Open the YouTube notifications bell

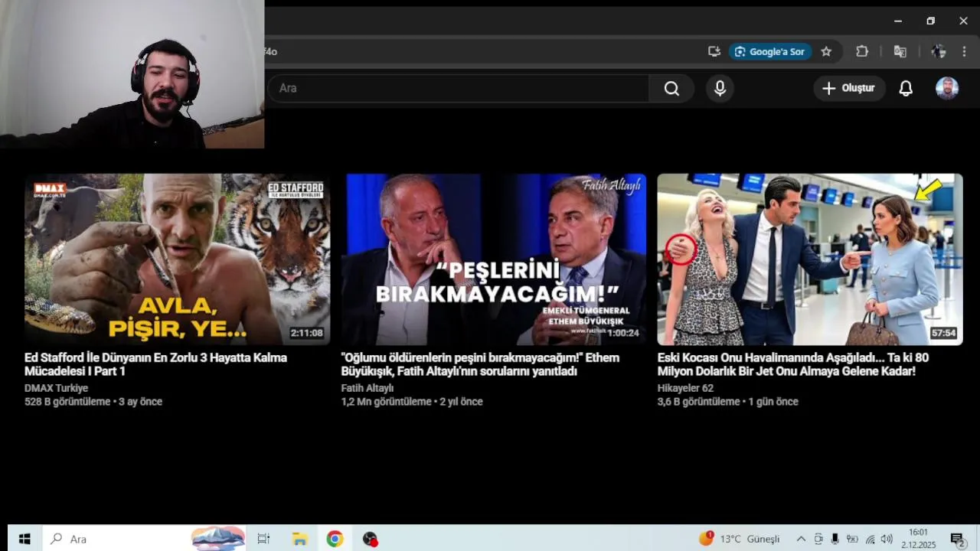point(906,88)
